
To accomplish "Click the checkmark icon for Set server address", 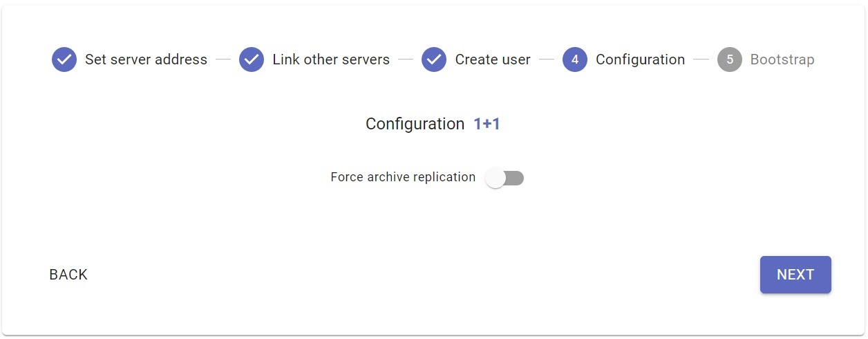I will (64, 59).
